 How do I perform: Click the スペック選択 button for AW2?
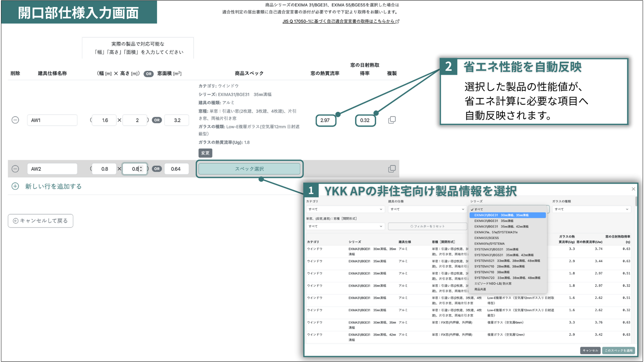[x=249, y=169]
